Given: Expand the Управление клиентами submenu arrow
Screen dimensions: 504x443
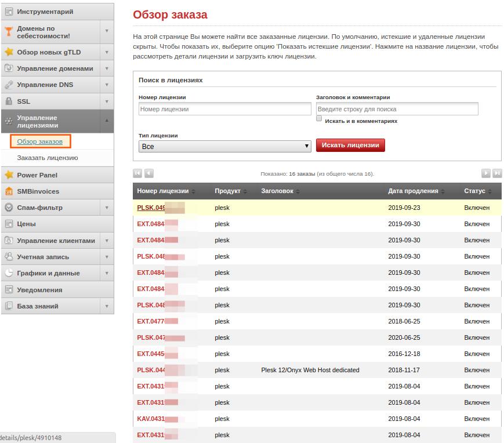Looking at the screenshot, I should (107, 241).
